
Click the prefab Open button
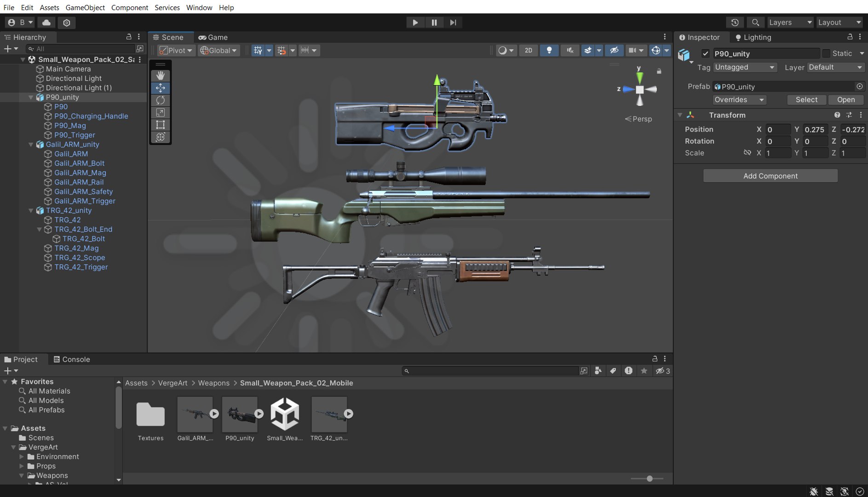click(x=845, y=99)
